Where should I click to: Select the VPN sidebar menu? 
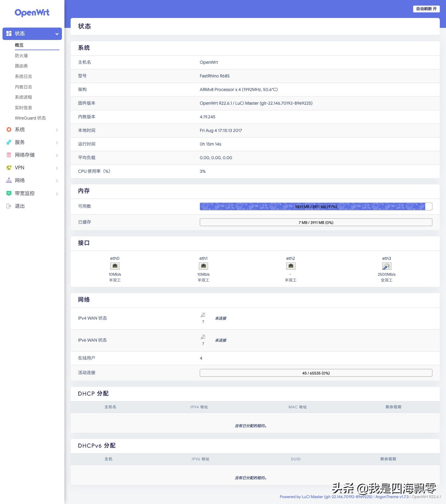pos(32,168)
